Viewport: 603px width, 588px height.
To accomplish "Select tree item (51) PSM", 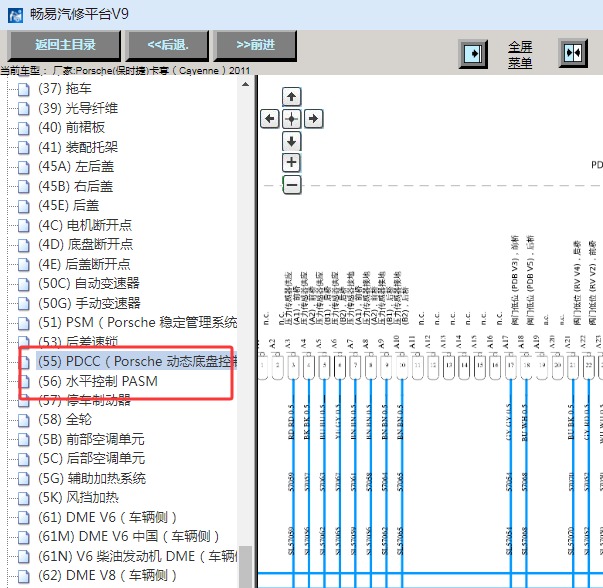I will coord(137,322).
